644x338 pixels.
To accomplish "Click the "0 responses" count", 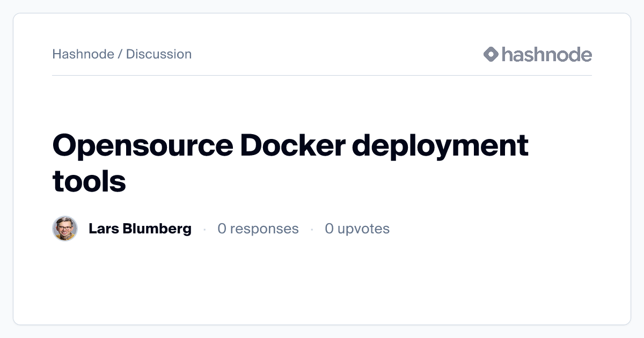I will [258, 229].
